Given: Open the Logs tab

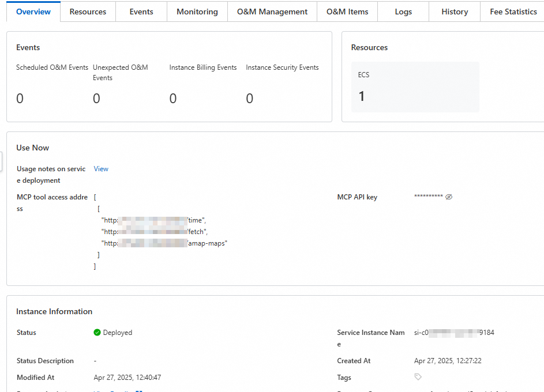Looking at the screenshot, I should (403, 12).
